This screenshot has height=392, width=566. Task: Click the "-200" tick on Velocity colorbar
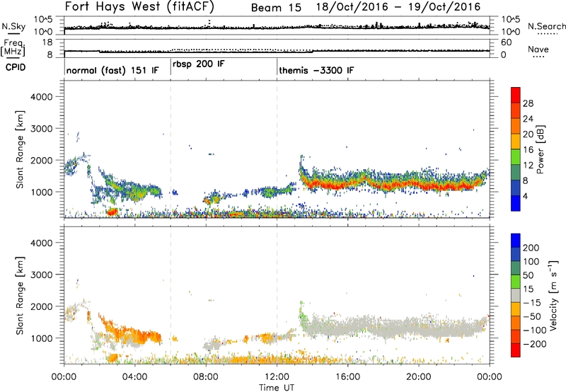pos(535,344)
